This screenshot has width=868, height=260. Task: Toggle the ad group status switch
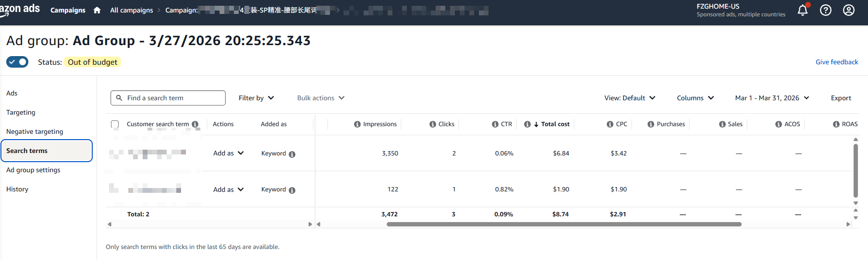(x=17, y=62)
